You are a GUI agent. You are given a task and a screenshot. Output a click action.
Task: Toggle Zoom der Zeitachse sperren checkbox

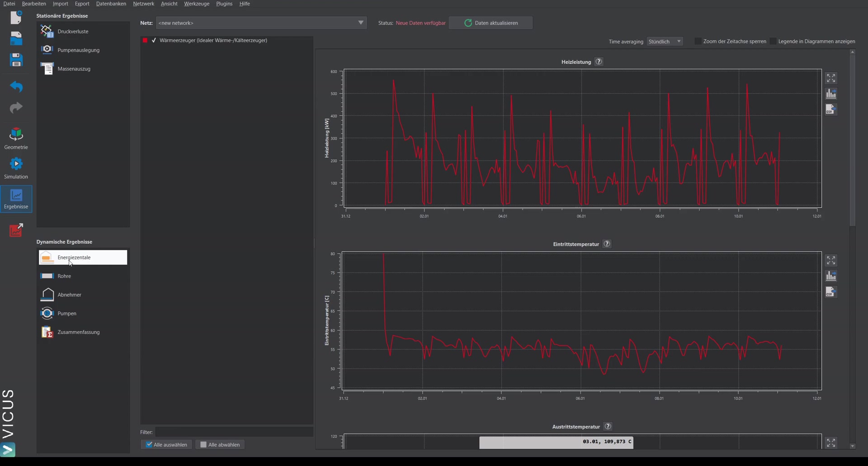coord(698,41)
